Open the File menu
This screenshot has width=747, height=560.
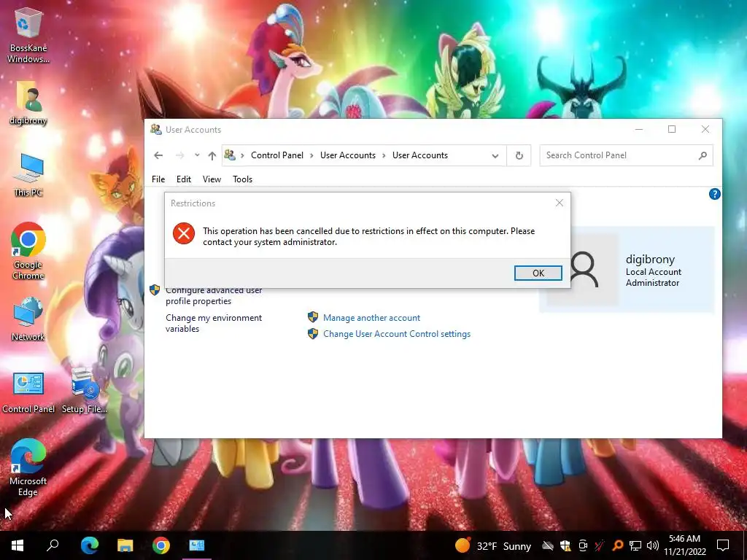[x=158, y=179]
